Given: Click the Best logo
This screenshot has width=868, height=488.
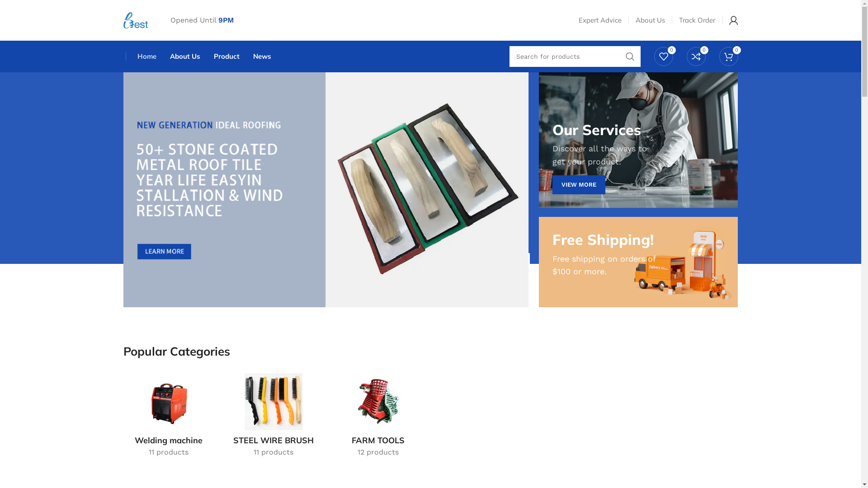Looking at the screenshot, I should pyautogui.click(x=136, y=20).
